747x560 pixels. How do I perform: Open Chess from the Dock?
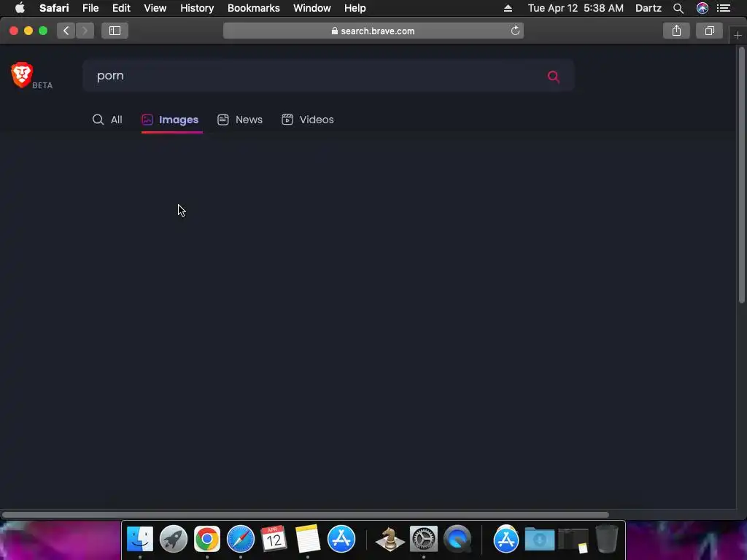point(390,539)
